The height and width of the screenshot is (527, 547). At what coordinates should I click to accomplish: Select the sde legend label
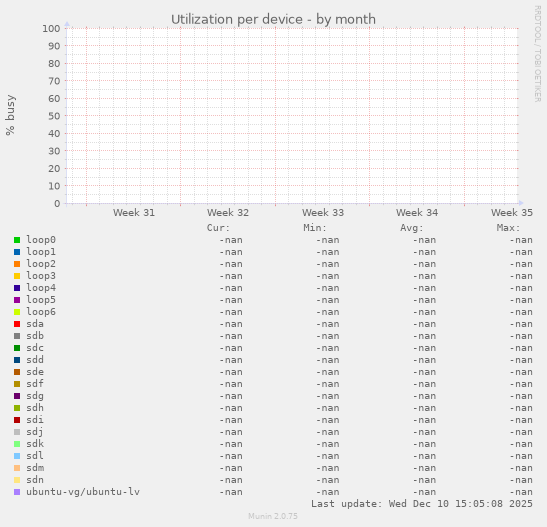click(x=35, y=372)
